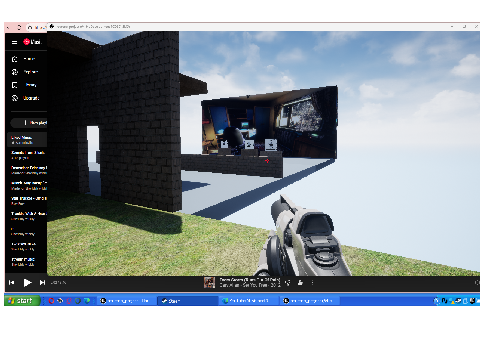This screenshot has width=480, height=360.
Task: Click the New playlist button
Action: 29,123
